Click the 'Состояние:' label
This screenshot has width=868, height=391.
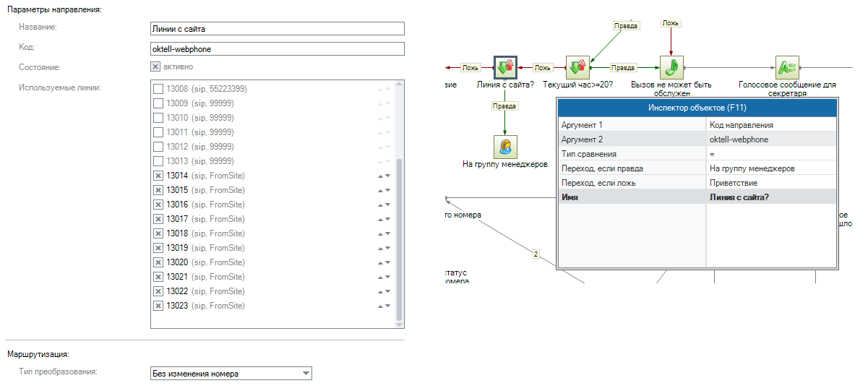pos(39,67)
